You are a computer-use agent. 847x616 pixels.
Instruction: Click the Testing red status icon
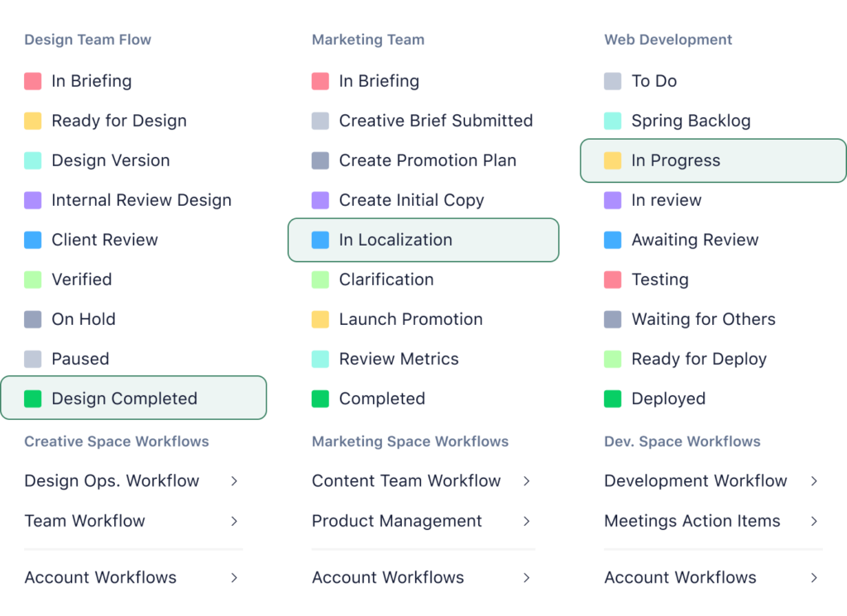[612, 279]
